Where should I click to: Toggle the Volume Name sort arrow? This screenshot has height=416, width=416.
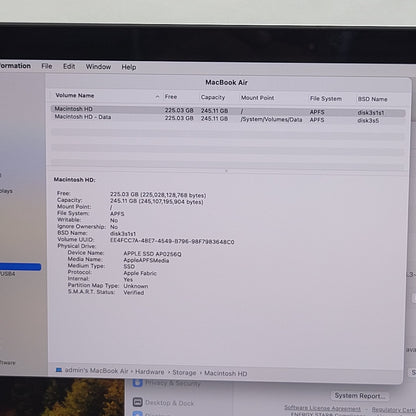coord(157,97)
